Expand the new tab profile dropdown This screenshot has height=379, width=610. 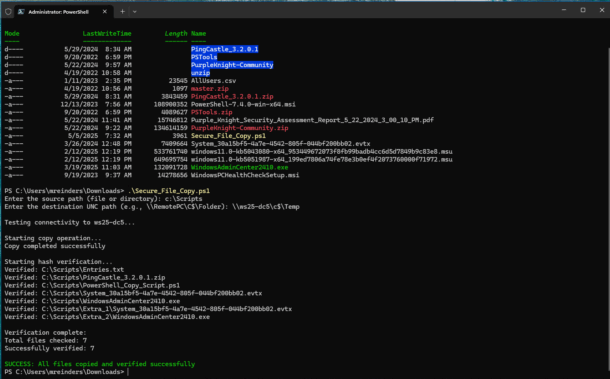[135, 12]
